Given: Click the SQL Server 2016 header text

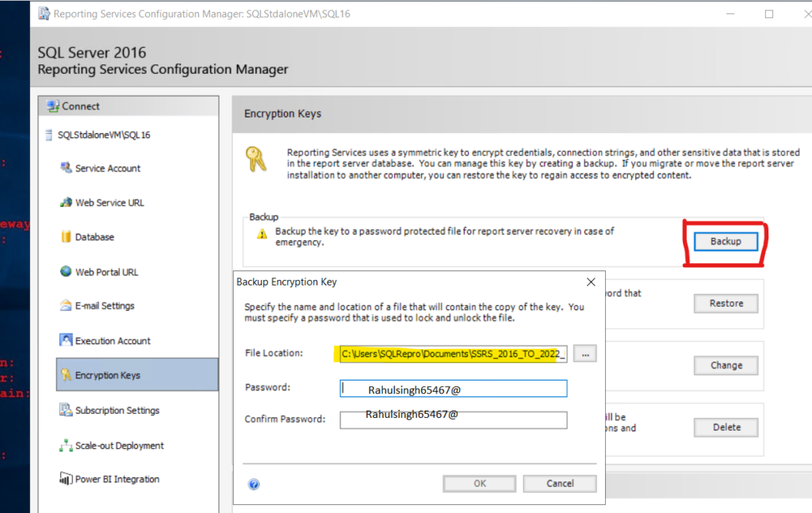Looking at the screenshot, I should coord(92,52).
